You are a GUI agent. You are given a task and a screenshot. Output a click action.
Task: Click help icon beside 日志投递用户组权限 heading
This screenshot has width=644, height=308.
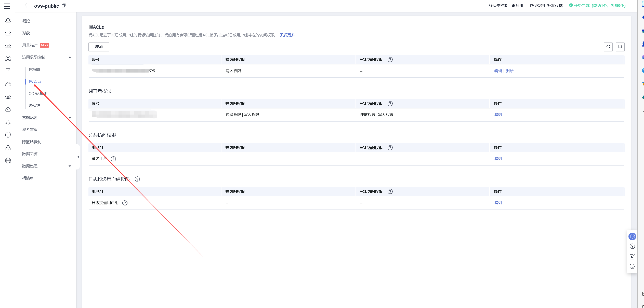(137, 179)
